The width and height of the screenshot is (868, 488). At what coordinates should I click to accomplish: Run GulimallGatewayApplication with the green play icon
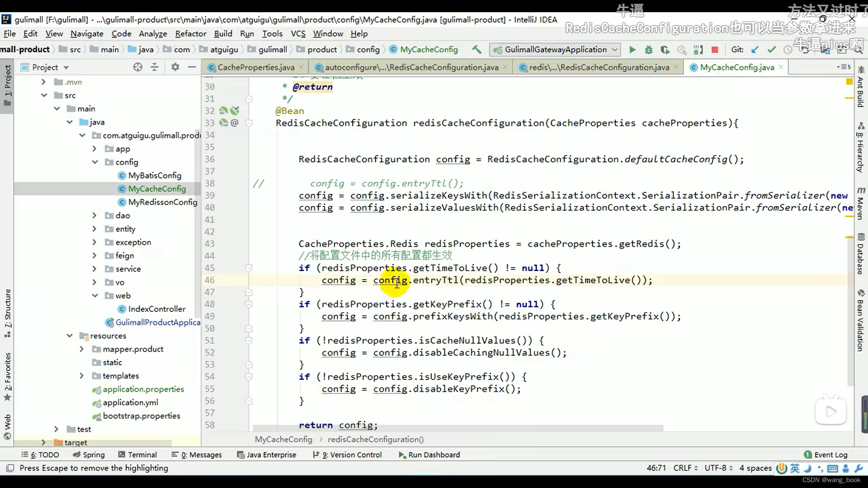tap(632, 50)
